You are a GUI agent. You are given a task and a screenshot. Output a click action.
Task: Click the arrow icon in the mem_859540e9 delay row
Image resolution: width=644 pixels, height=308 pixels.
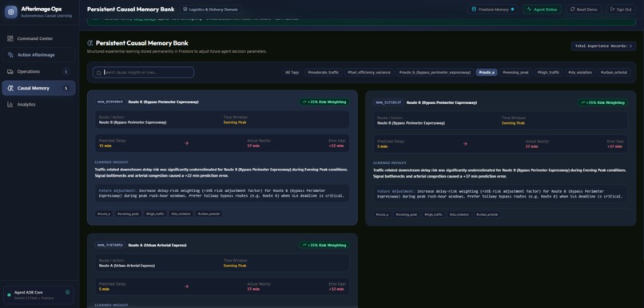pyautogui.click(x=186, y=143)
